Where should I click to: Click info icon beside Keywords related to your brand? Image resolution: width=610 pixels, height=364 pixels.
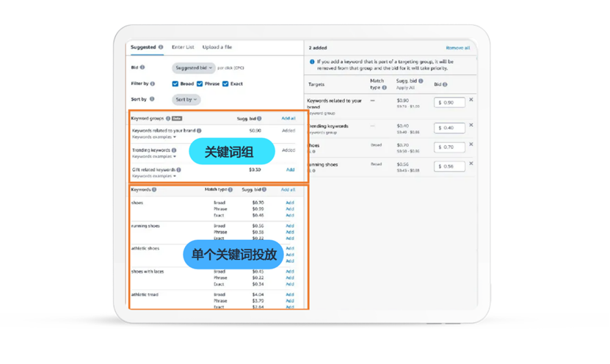point(199,131)
